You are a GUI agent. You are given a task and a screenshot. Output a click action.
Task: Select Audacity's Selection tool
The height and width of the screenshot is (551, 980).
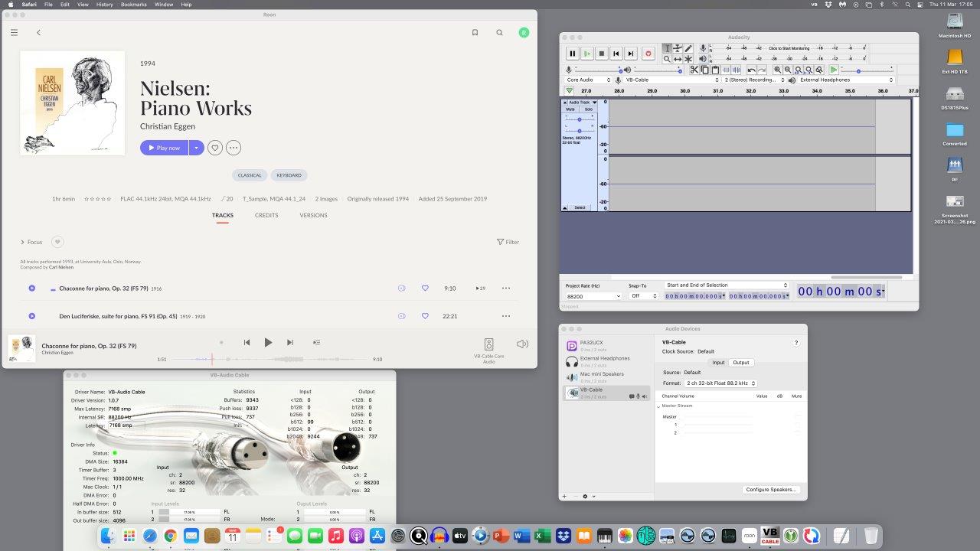(668, 49)
